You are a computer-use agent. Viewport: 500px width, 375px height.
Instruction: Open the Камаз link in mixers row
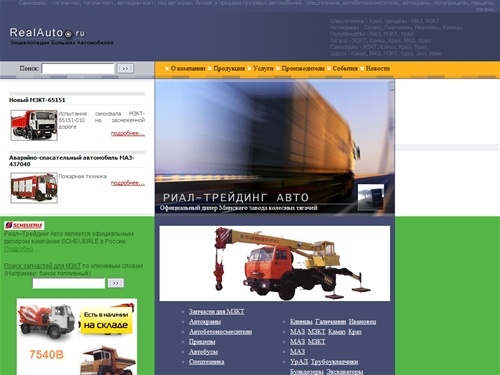[x=337, y=332]
